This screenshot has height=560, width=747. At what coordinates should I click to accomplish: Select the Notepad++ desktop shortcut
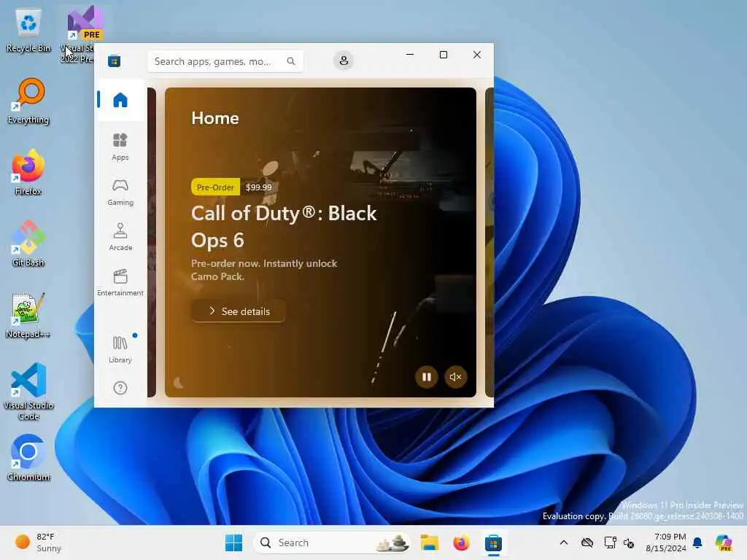[28, 315]
